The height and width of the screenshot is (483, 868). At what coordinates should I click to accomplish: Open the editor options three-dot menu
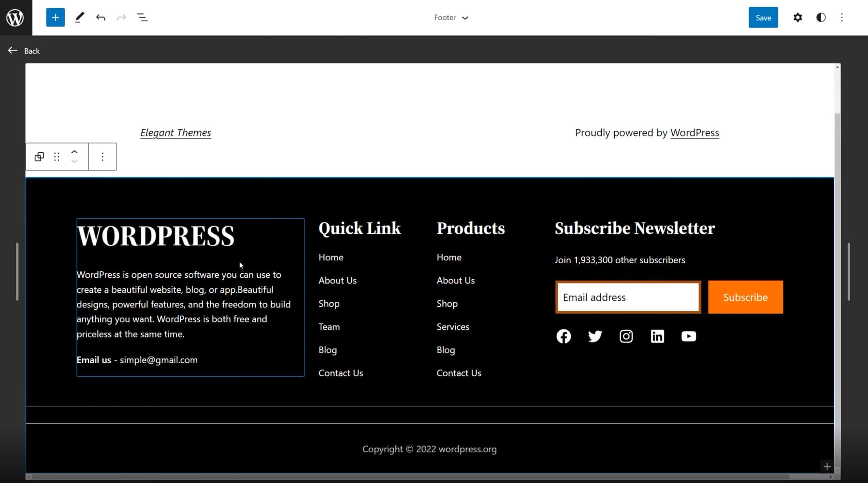pyautogui.click(x=843, y=17)
